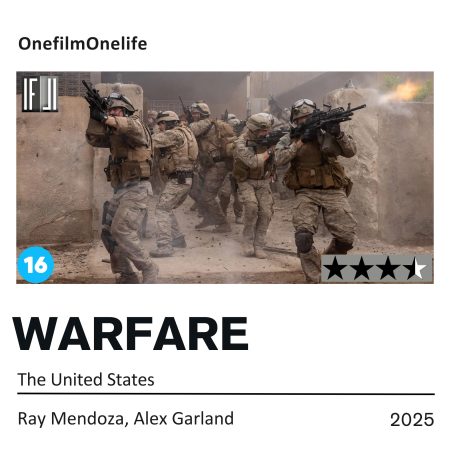The height and width of the screenshot is (450, 450).
Task: Click the 2025 release year
Action: point(412,420)
